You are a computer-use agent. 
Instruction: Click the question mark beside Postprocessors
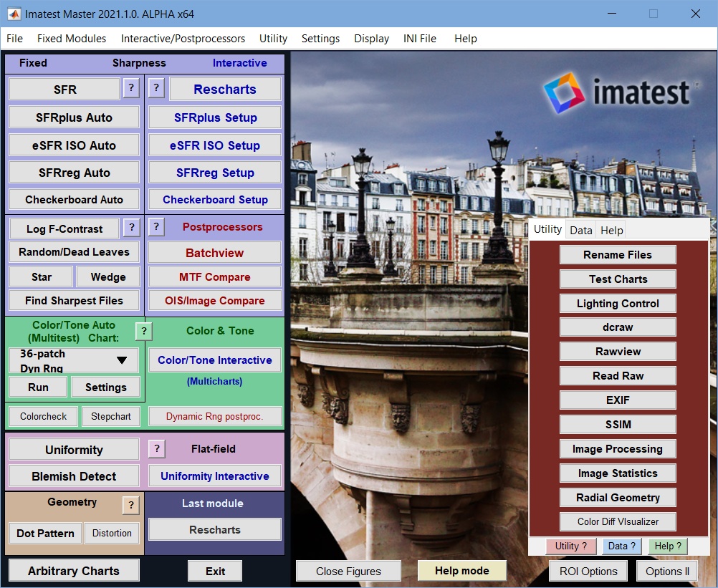[156, 226]
